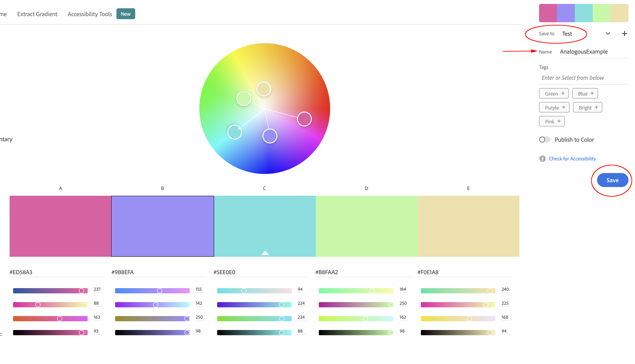Open the Save to library dropdown
635x364 pixels.
point(608,34)
